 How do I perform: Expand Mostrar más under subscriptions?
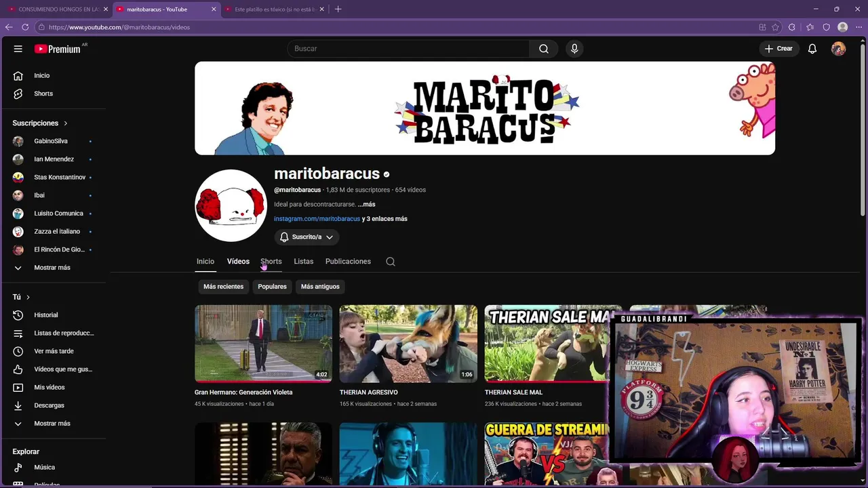click(x=53, y=268)
